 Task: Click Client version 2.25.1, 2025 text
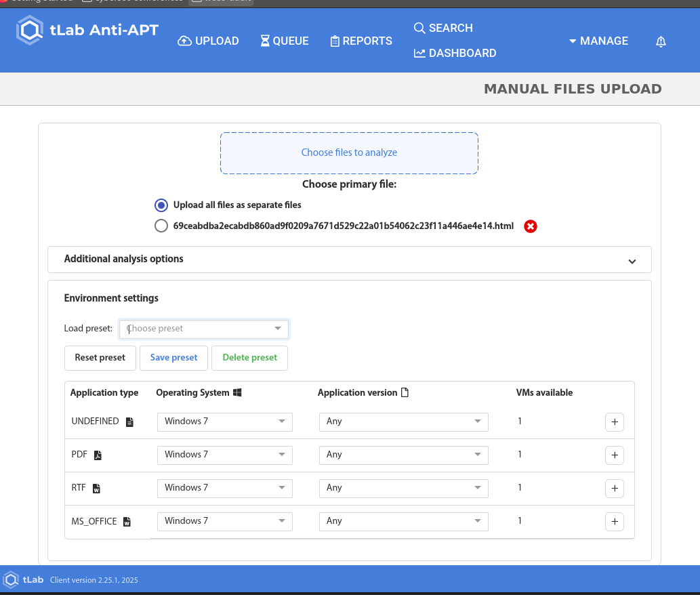(x=94, y=580)
